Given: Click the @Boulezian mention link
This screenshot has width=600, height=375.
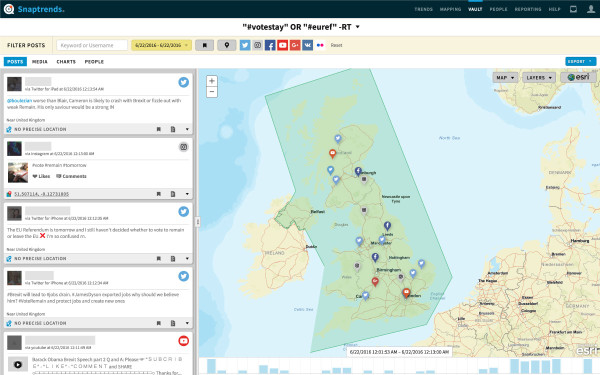Looking at the screenshot, I should 19,101.
